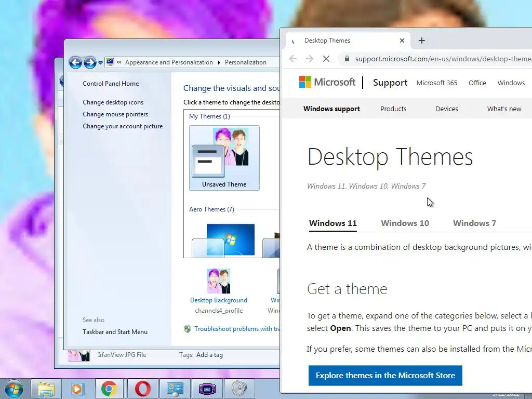Click Add a tag field in the rear window
Image resolution: width=532 pixels, height=399 pixels.
(209, 355)
